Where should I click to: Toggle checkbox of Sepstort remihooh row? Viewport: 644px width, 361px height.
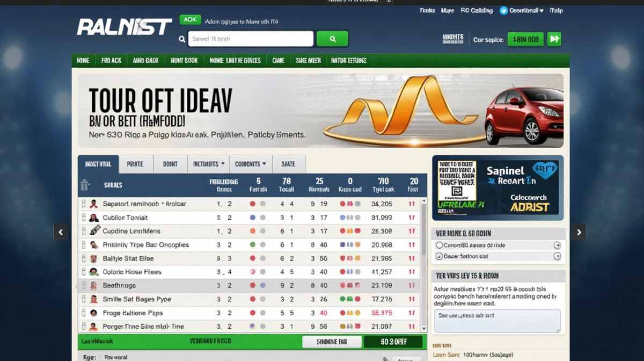click(83, 204)
